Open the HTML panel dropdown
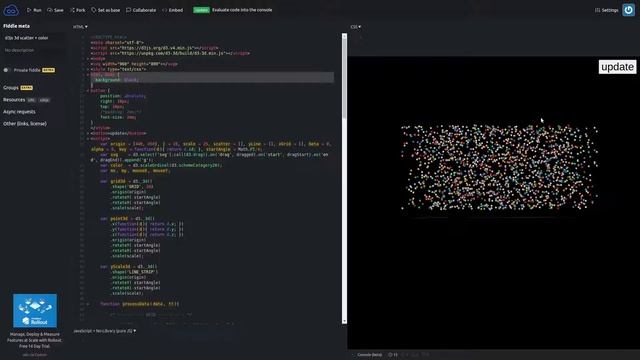This screenshot has height=360, width=640. 80,27
